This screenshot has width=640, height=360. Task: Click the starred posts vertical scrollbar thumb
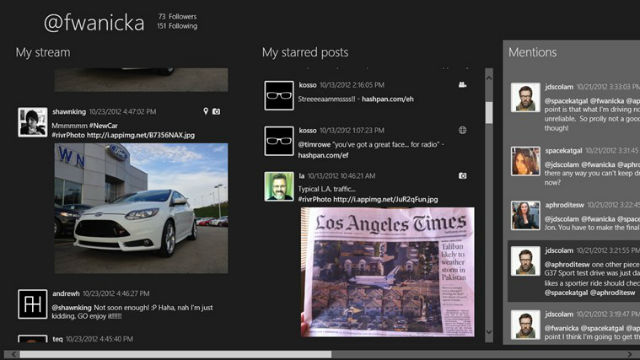[489, 113]
